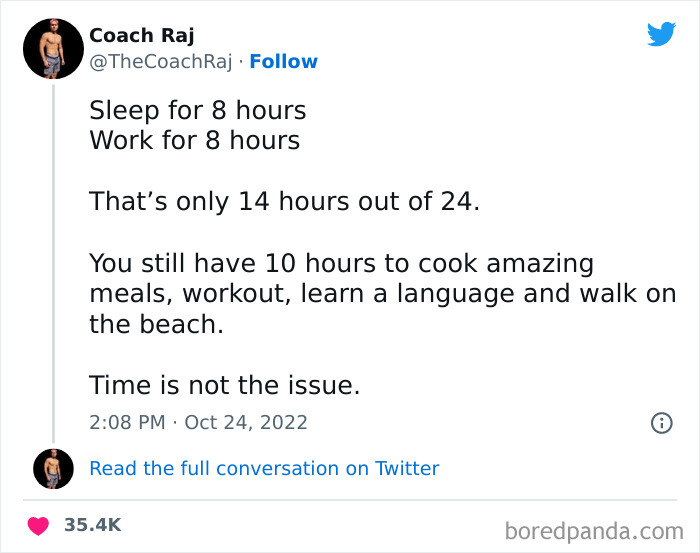
Task: Click the 35.4K likes count
Action: coord(93,525)
